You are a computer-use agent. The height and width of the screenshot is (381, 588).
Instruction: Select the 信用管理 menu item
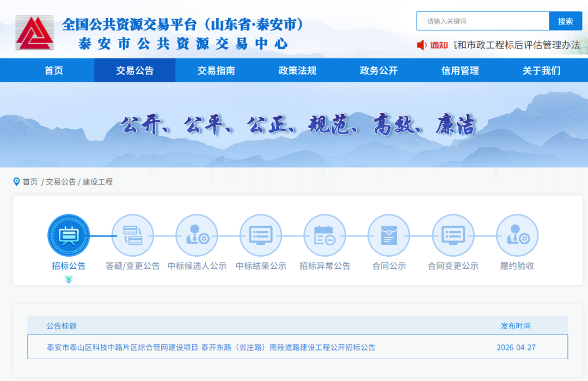(x=460, y=70)
